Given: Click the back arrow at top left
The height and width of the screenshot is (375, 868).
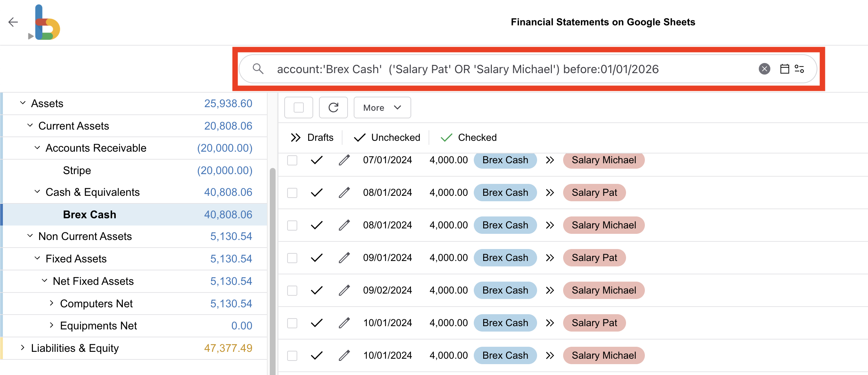Looking at the screenshot, I should (x=13, y=22).
